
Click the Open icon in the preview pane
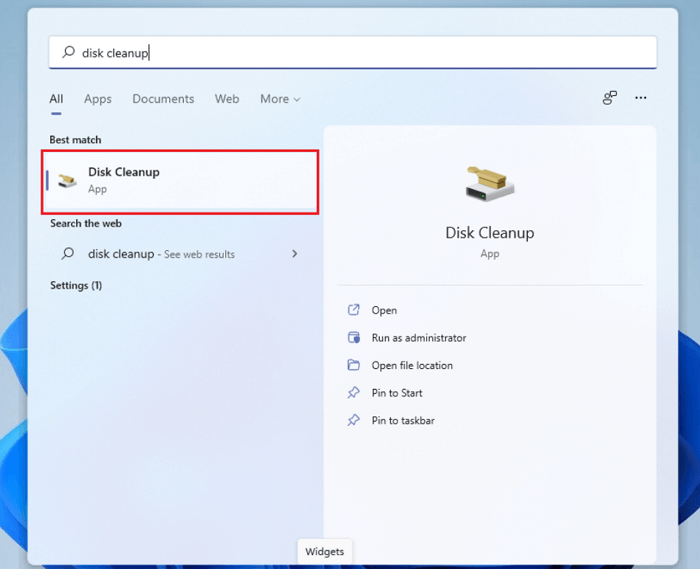[x=353, y=310]
